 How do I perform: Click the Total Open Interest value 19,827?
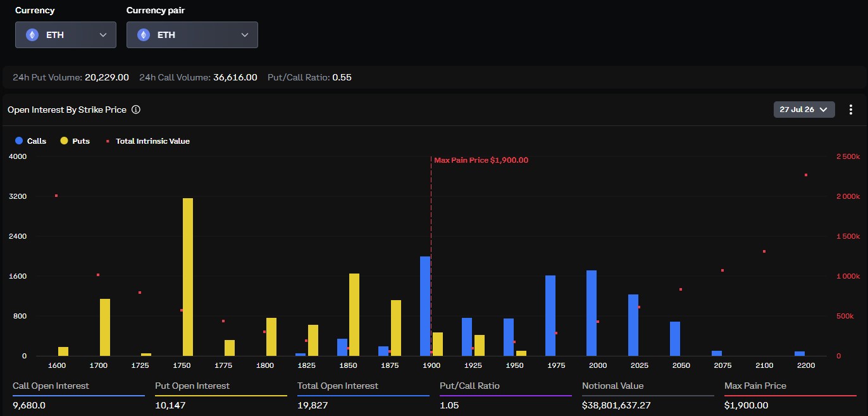click(313, 405)
